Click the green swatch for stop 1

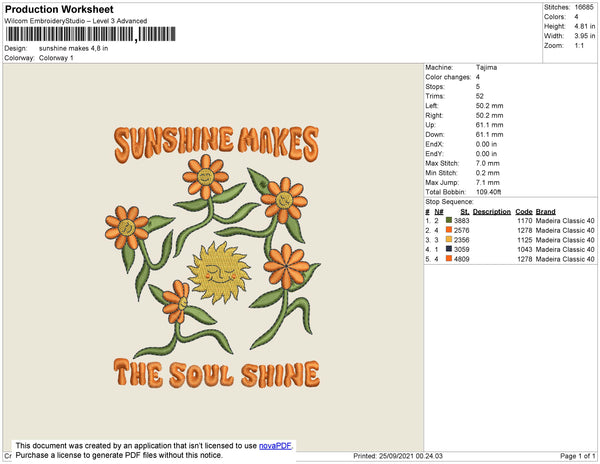pos(449,220)
